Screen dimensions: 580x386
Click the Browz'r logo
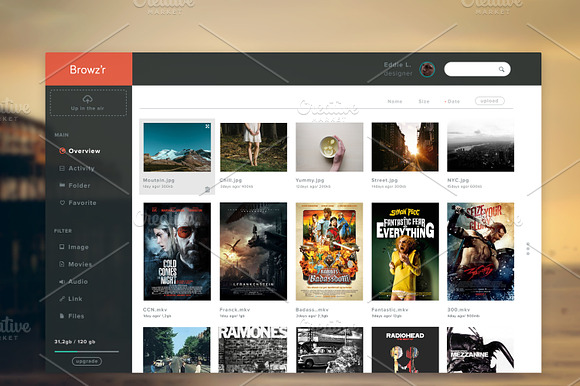click(88, 70)
